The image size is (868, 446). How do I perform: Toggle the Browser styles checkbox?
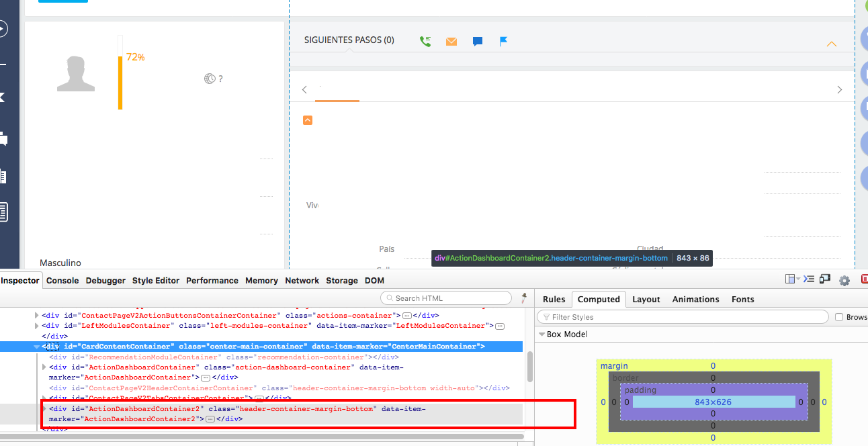coord(838,317)
